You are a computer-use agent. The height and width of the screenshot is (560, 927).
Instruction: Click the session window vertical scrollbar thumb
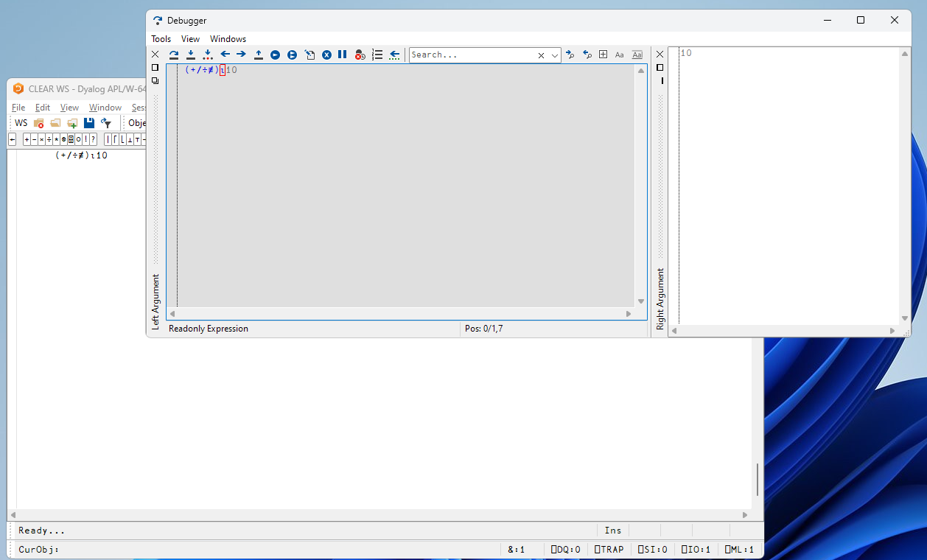tap(757, 480)
